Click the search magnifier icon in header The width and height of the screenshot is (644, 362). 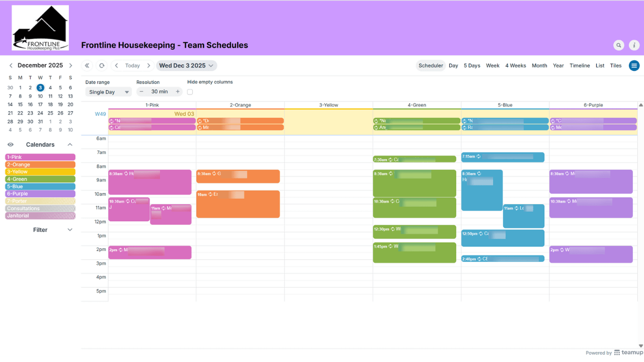click(619, 45)
